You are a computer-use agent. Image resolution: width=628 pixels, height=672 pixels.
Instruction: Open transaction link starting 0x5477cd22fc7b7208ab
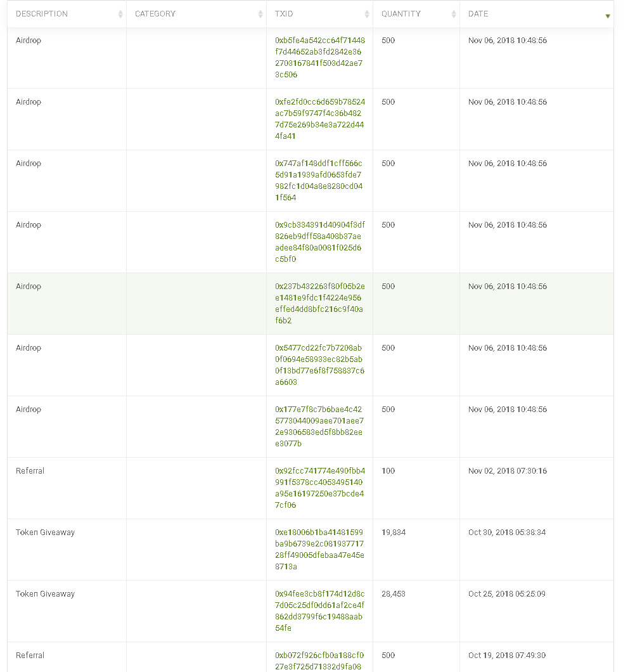point(319,365)
